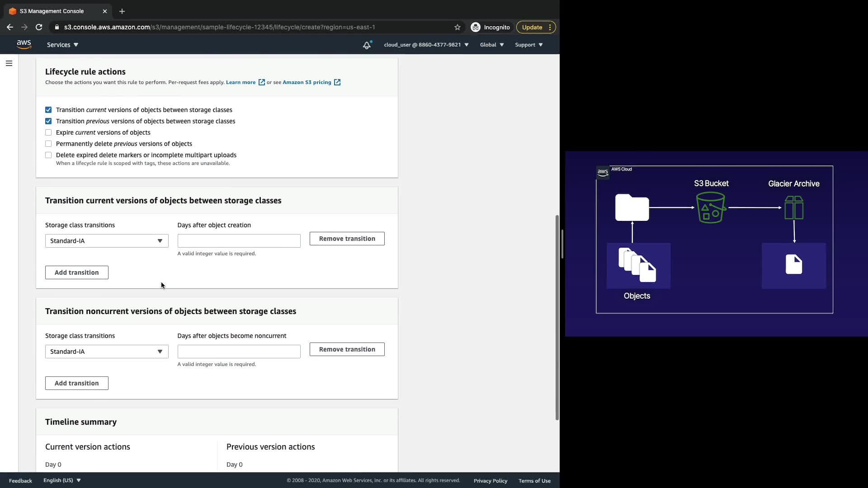This screenshot has width=868, height=488.
Task: Open the Support menu
Action: click(x=528, y=45)
